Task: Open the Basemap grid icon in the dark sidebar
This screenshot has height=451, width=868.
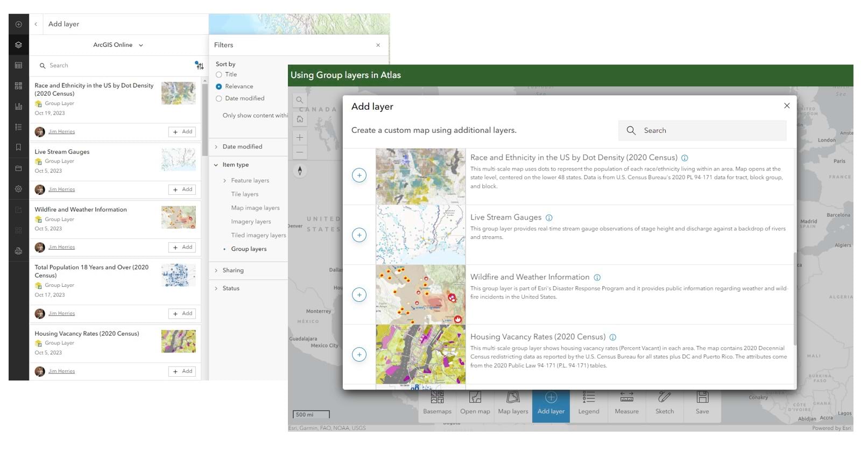Action: [18, 86]
